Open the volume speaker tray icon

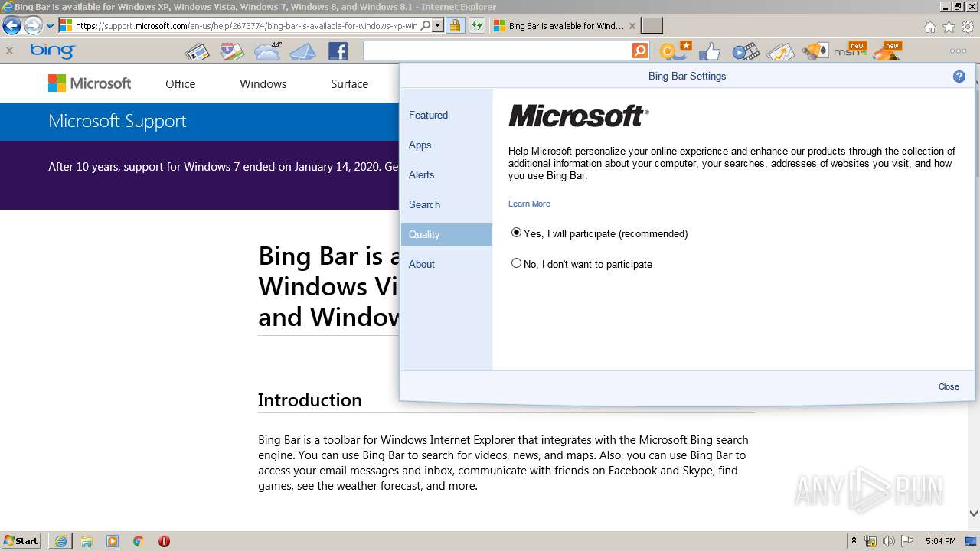click(x=889, y=541)
